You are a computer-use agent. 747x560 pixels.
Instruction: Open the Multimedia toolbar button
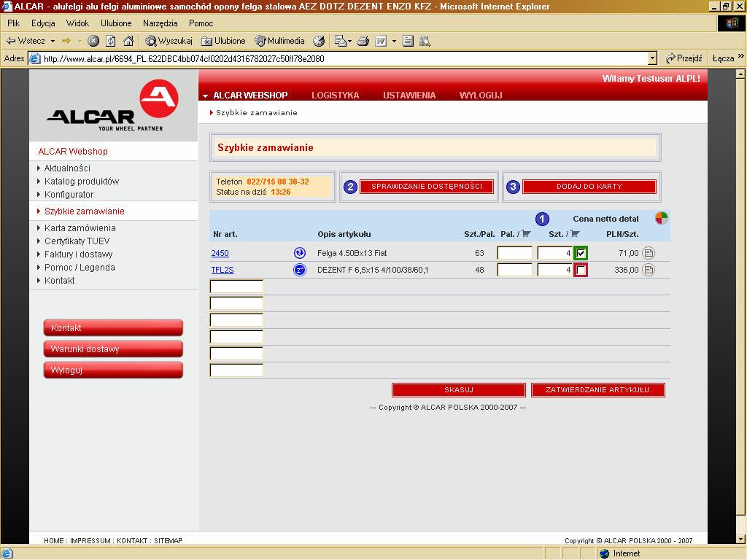pyautogui.click(x=279, y=41)
